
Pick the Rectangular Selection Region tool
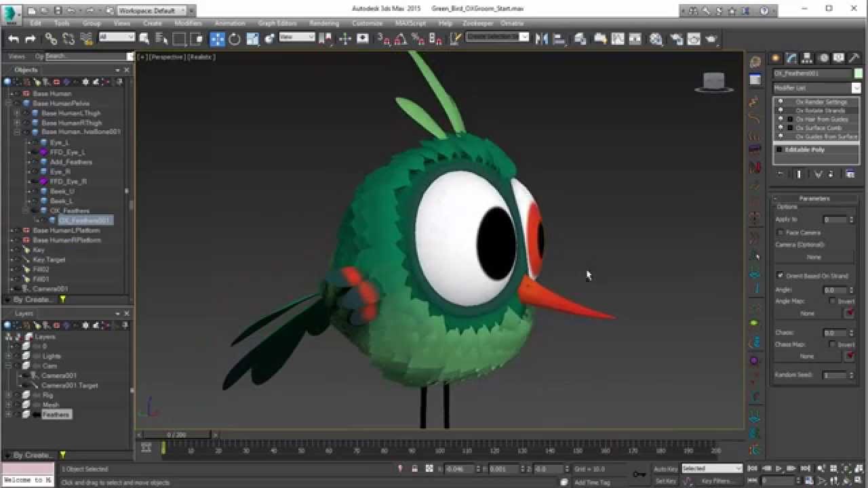[180, 39]
